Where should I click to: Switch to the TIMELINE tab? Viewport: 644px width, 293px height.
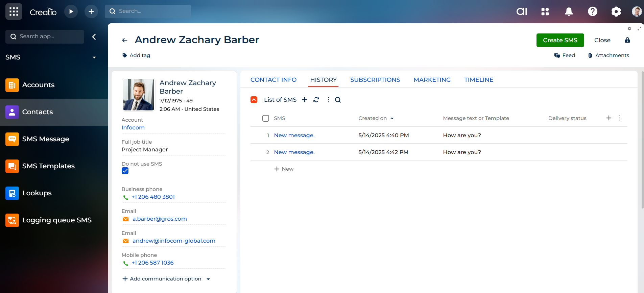coord(479,80)
